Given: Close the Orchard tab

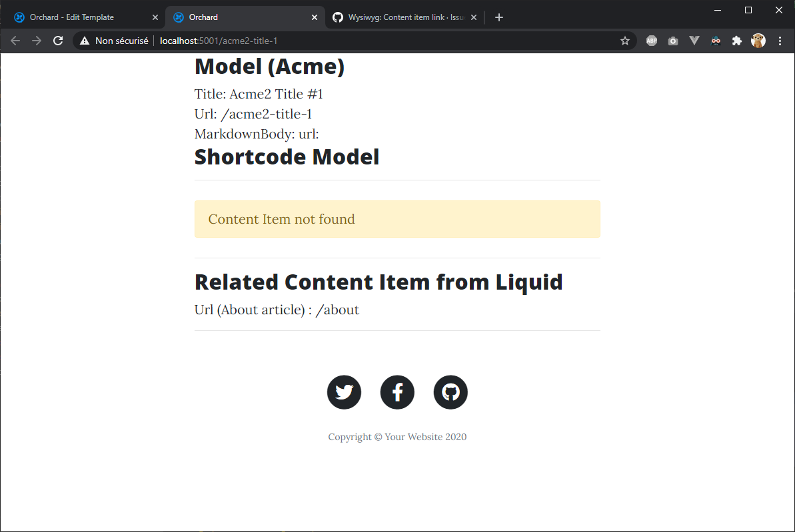Looking at the screenshot, I should (x=314, y=17).
